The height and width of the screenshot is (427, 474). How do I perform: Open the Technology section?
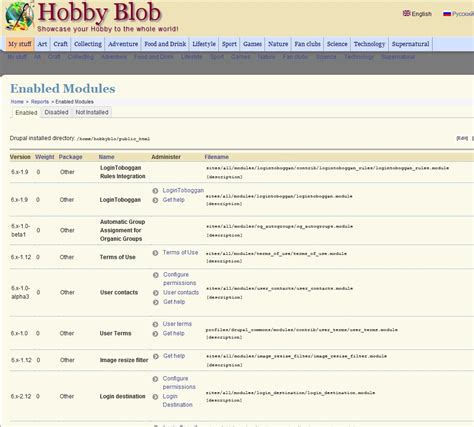[369, 44]
